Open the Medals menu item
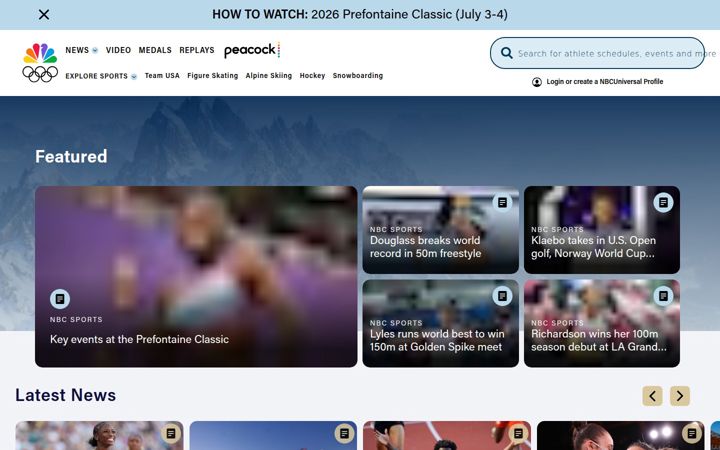This screenshot has width=720, height=450. tap(155, 50)
